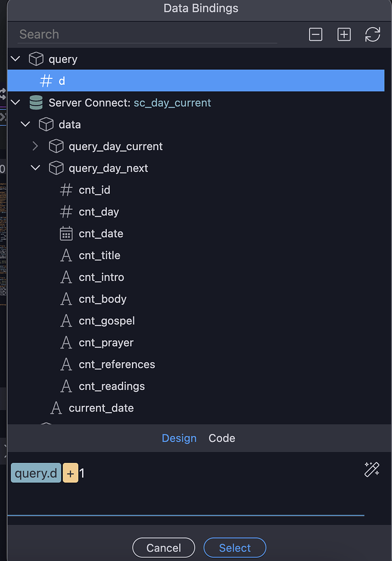Open the magic wand formatter for the expression

[x=372, y=470]
